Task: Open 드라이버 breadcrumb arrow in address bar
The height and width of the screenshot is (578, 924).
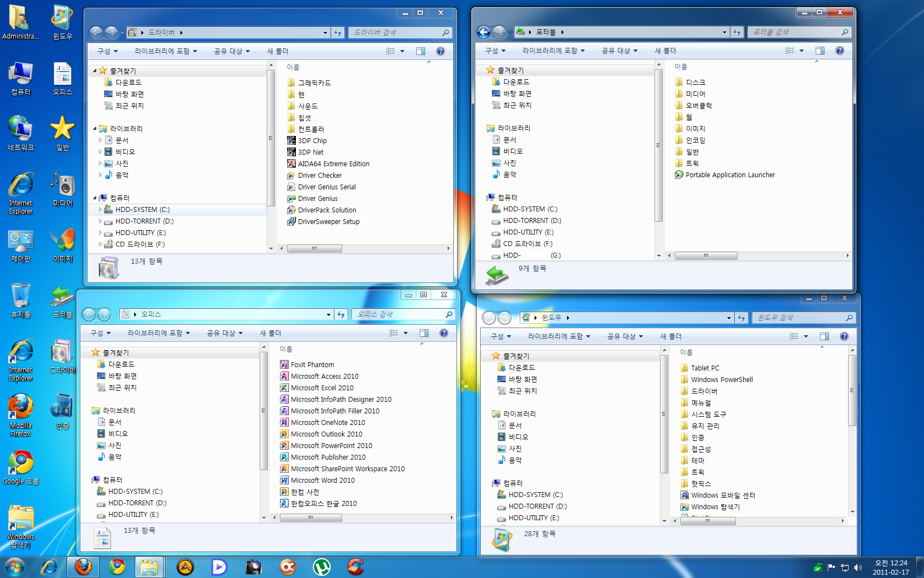Action: (181, 32)
